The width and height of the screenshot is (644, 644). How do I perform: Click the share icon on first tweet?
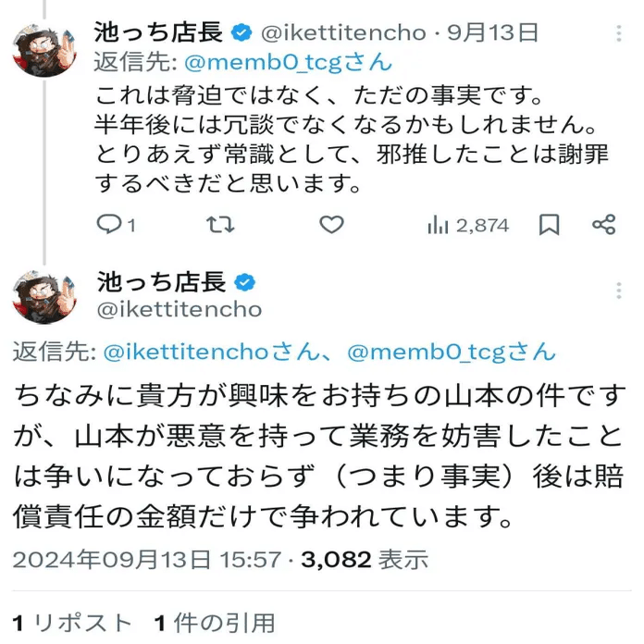(x=603, y=225)
